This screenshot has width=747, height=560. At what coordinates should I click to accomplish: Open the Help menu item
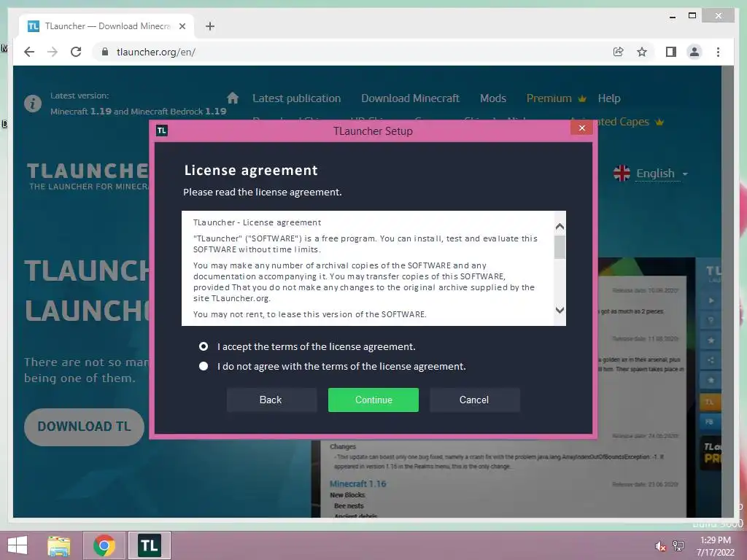tap(609, 98)
